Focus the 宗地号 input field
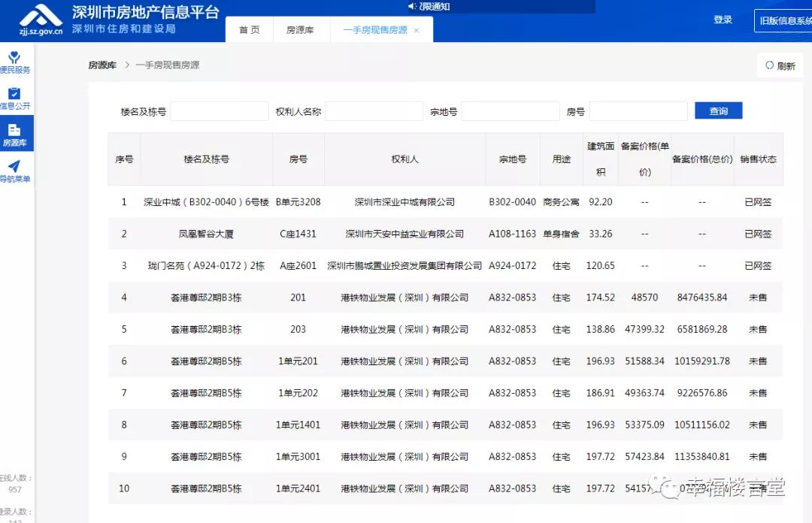The width and height of the screenshot is (812, 523). point(510,111)
